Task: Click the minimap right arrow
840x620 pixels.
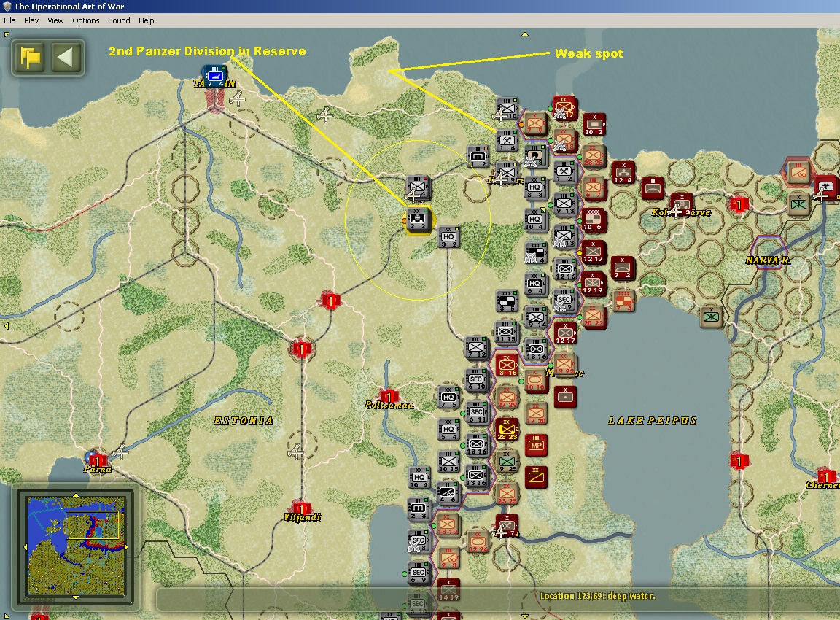Action: (126, 546)
